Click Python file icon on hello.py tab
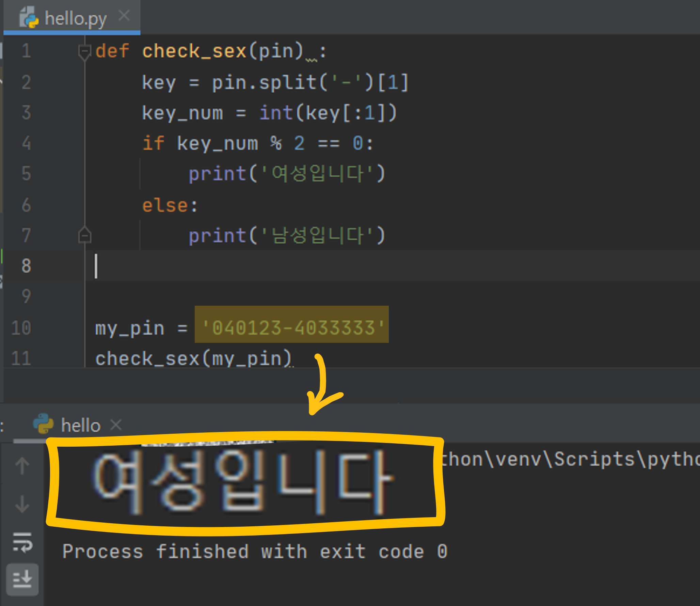 [x=29, y=18]
